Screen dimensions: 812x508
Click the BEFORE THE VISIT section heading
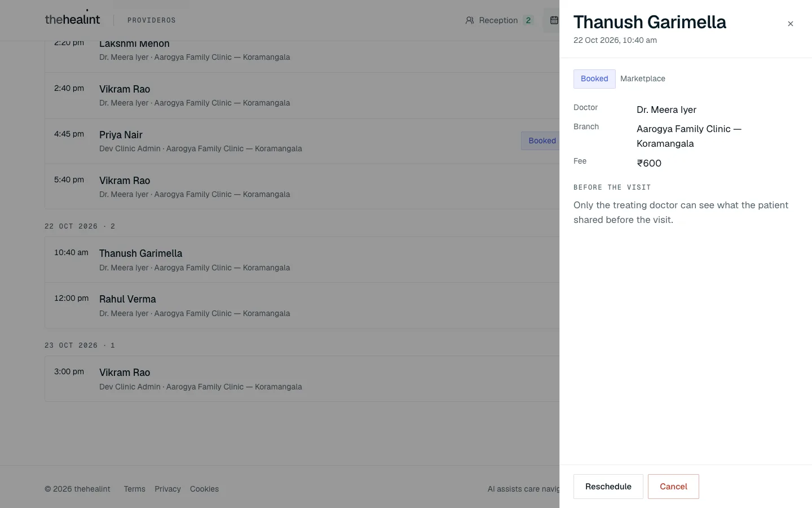click(x=612, y=187)
